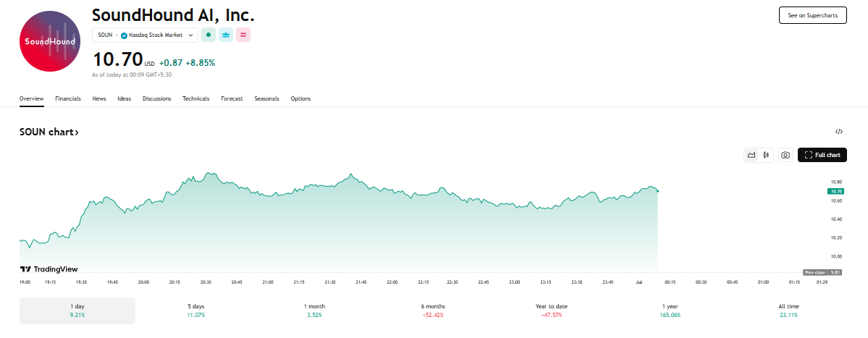Open the Full chart button
The width and height of the screenshot is (868, 338).
click(x=822, y=155)
